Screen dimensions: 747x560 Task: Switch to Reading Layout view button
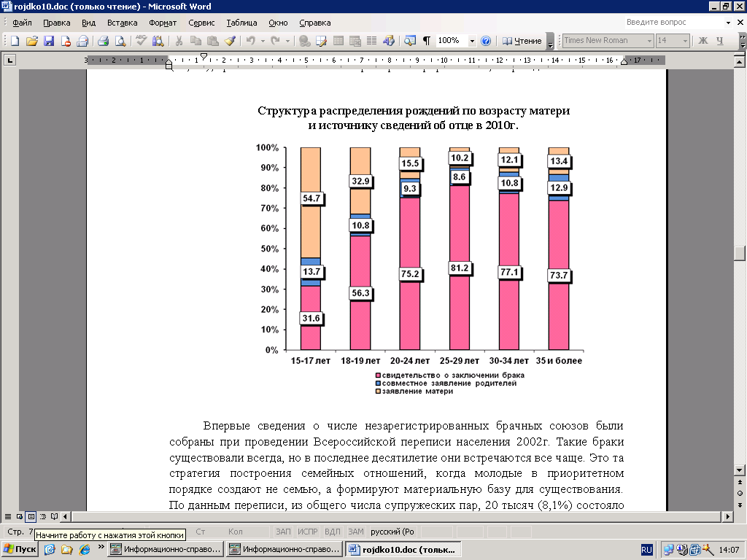54,516
